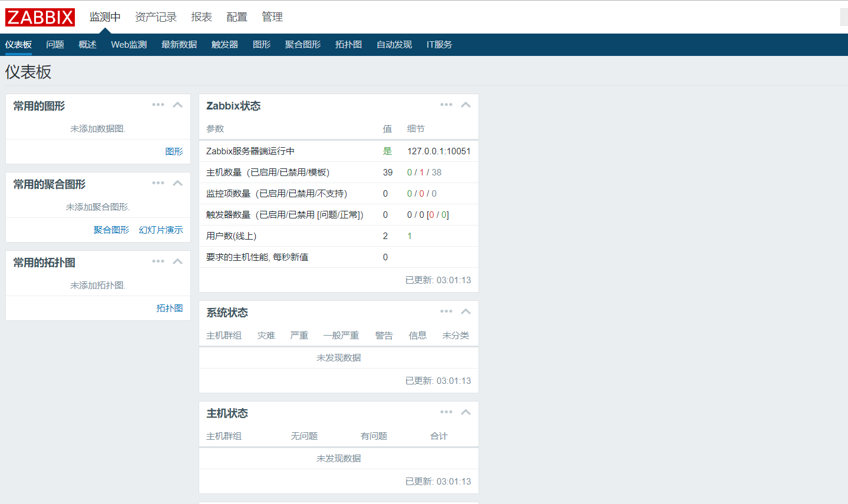Click the ZABBIX logo
This screenshot has height=504, width=848.
(x=40, y=17)
